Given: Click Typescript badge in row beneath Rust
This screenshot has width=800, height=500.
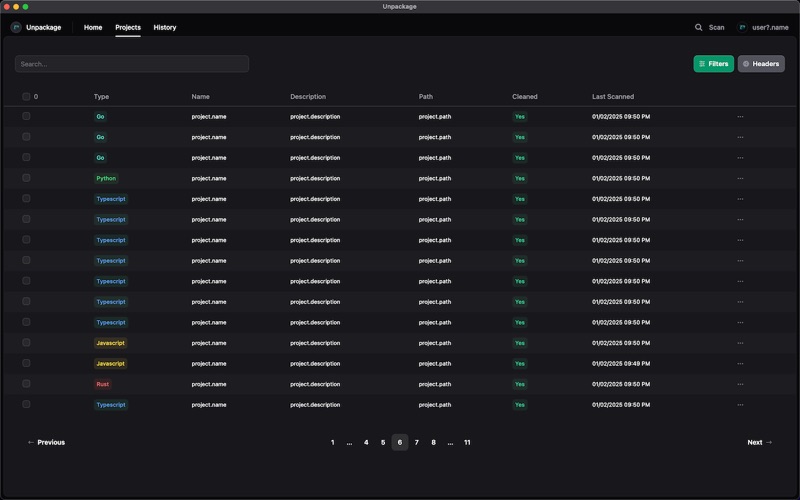Looking at the screenshot, I should [111, 405].
